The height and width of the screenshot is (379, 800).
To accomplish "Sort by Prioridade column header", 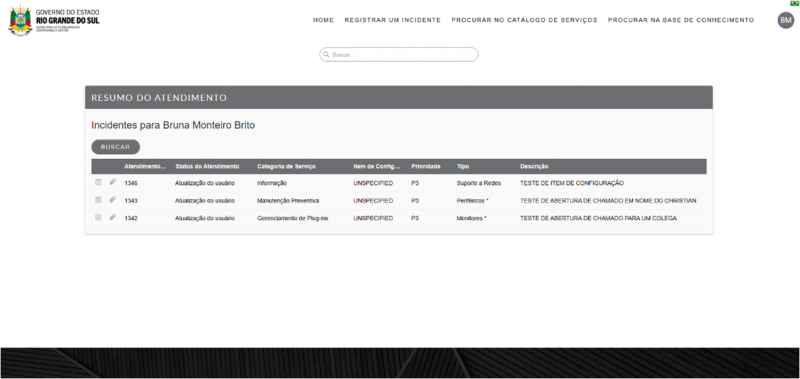I will (x=426, y=166).
